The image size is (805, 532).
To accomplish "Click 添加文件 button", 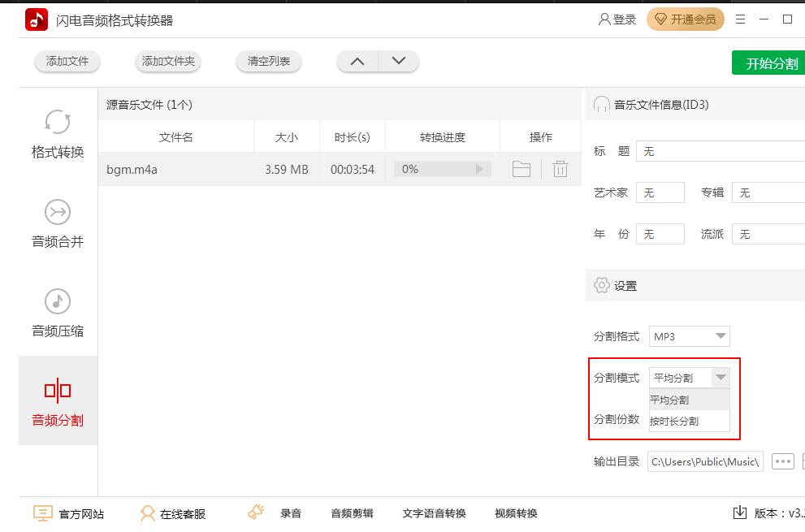I will point(67,61).
